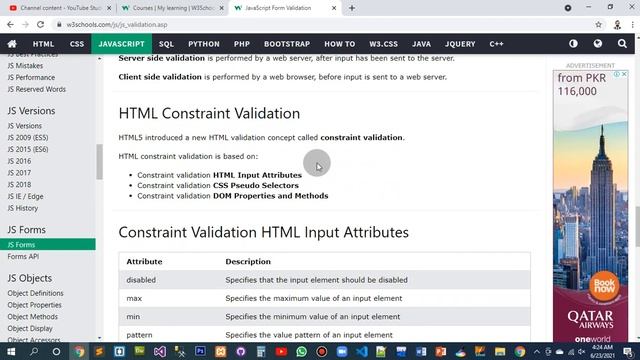Click the browser back arrow

[11, 24]
